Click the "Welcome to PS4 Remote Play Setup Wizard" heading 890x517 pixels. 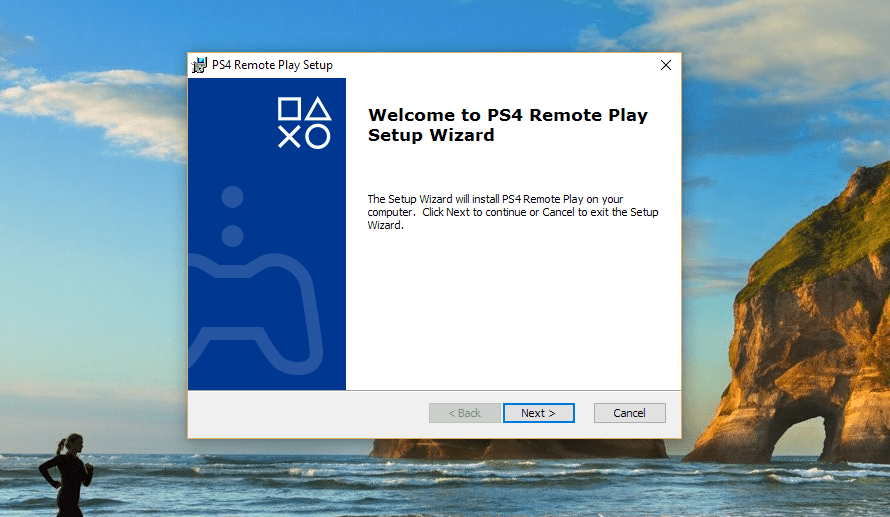tap(507, 125)
